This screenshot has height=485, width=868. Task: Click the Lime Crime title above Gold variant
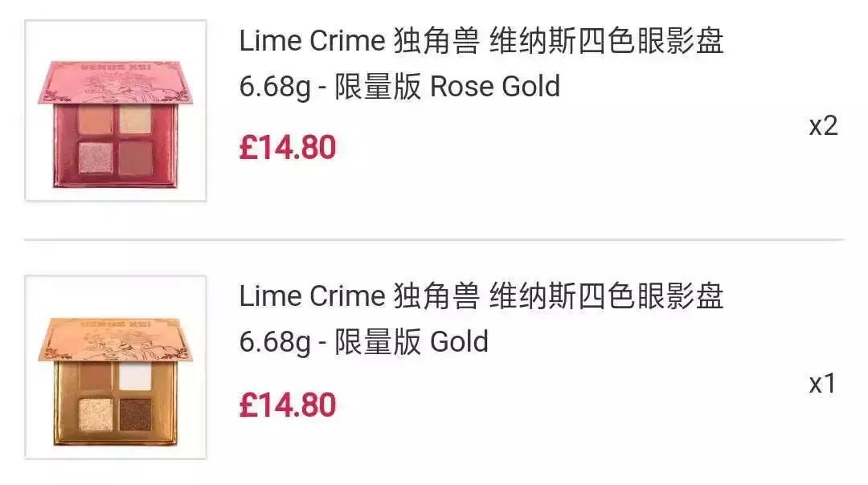(x=481, y=296)
